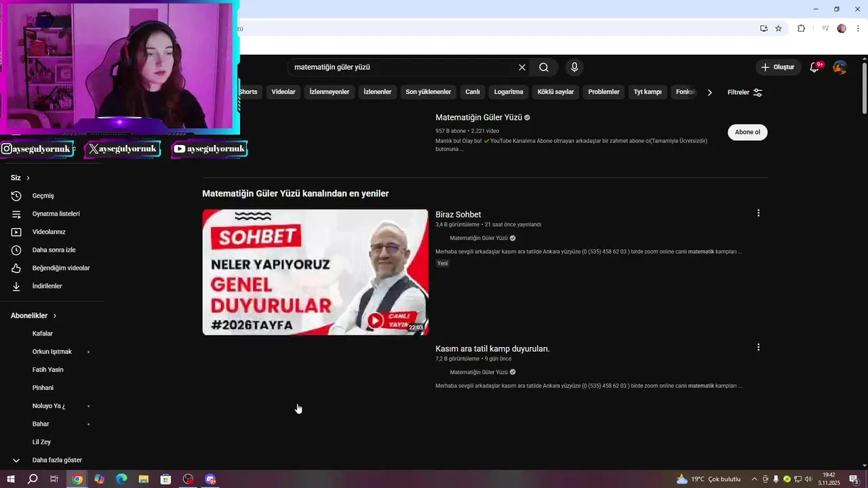Viewport: 868px width, 488px height.
Task: Open Chrome three-dot menu
Action: pos(859,28)
